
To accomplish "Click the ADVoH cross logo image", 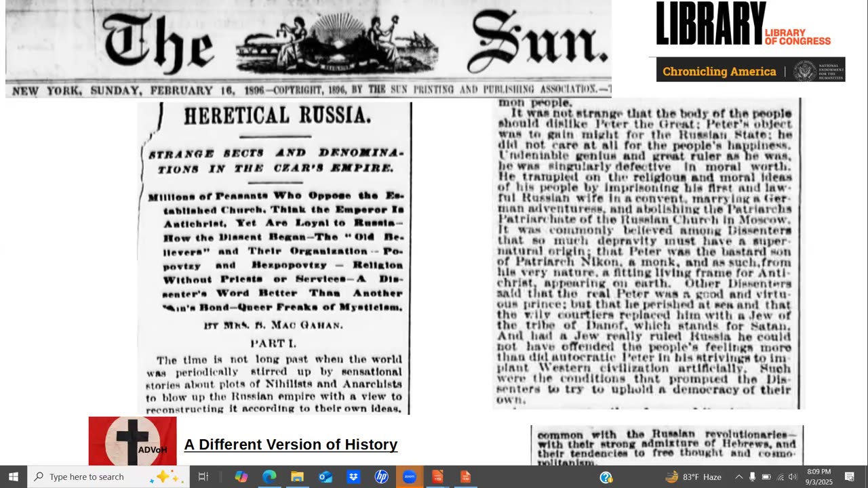I will 132,441.
